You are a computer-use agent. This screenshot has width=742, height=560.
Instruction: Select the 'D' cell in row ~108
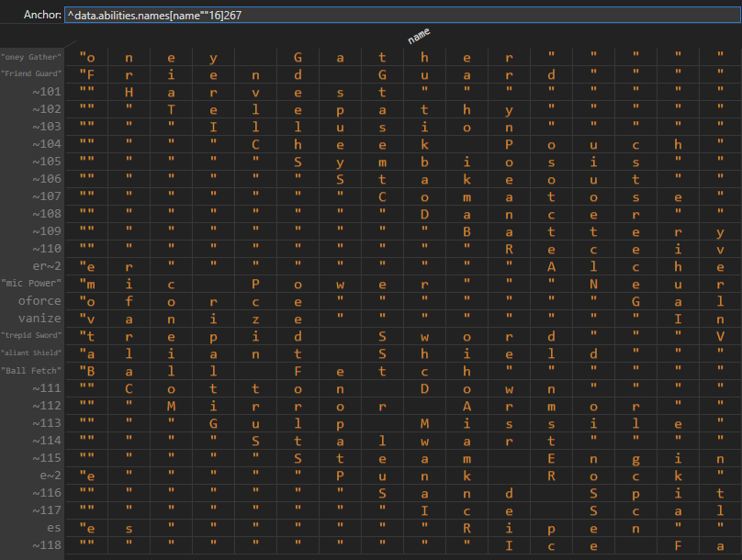[x=425, y=214]
